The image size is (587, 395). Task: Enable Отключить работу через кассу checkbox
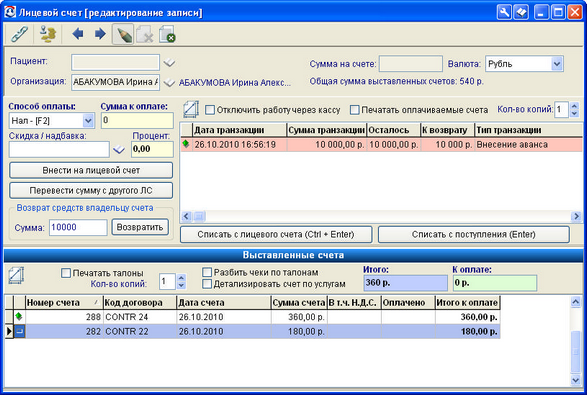[210, 110]
